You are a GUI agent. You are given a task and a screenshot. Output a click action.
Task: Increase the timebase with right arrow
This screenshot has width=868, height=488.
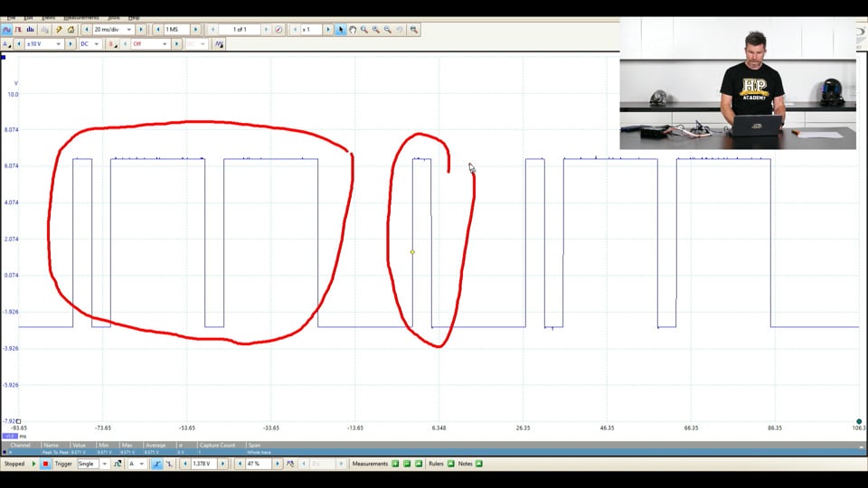[x=141, y=29]
